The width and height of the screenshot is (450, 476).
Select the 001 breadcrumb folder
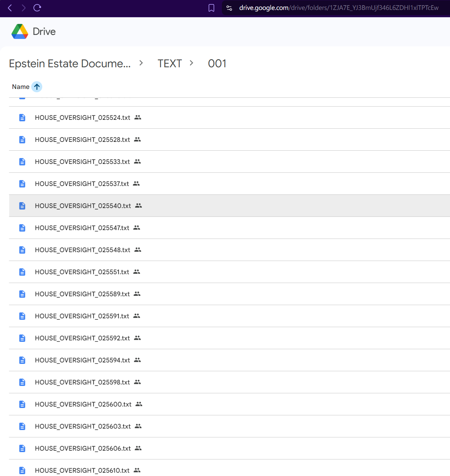click(217, 64)
